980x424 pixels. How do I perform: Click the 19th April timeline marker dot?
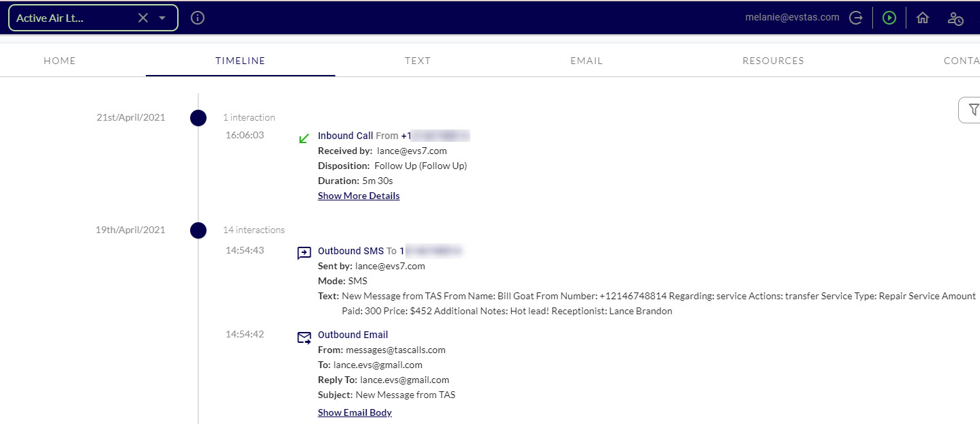click(x=198, y=230)
